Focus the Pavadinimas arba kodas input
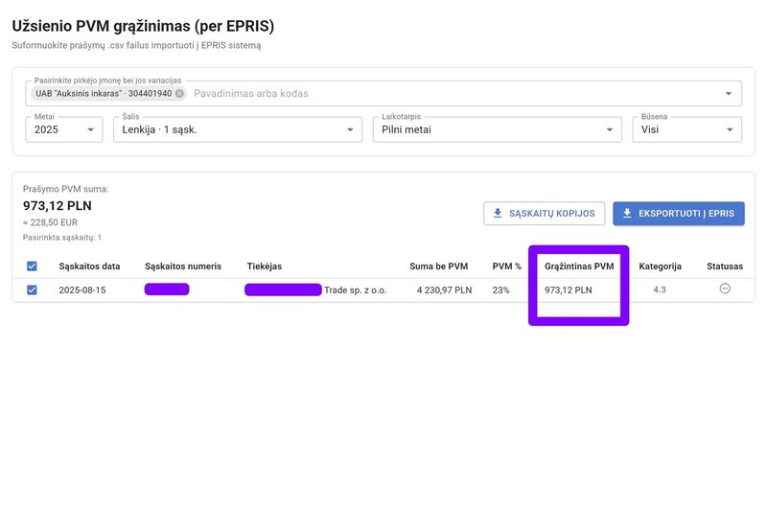767x532 pixels. click(454, 93)
